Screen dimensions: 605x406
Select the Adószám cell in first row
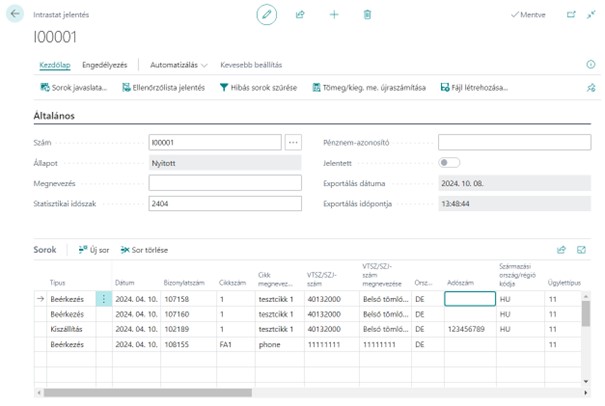click(x=470, y=299)
